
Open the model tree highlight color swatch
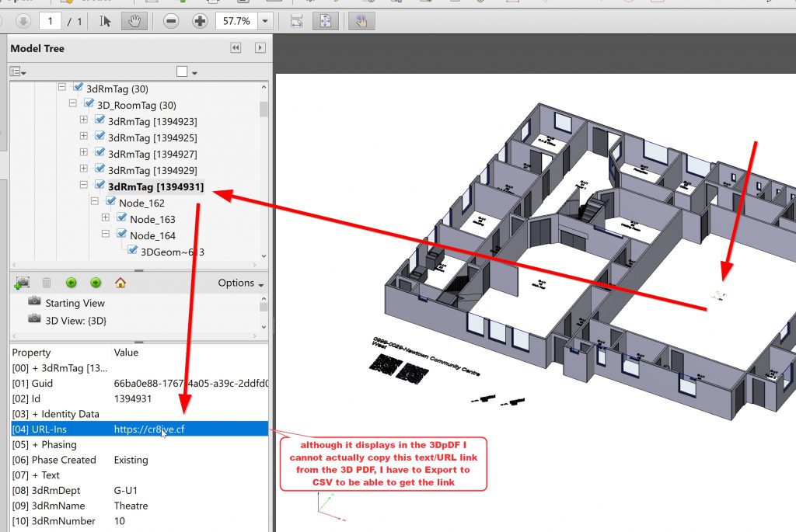pos(182,71)
